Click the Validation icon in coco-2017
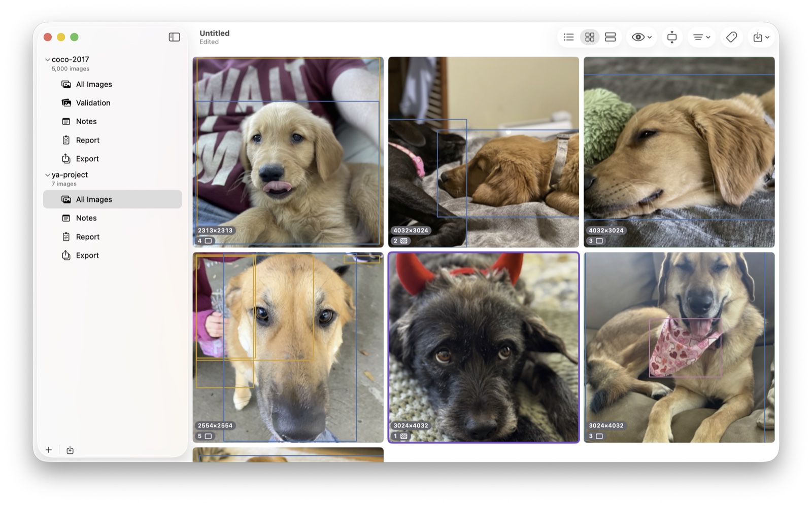812x505 pixels. click(66, 103)
